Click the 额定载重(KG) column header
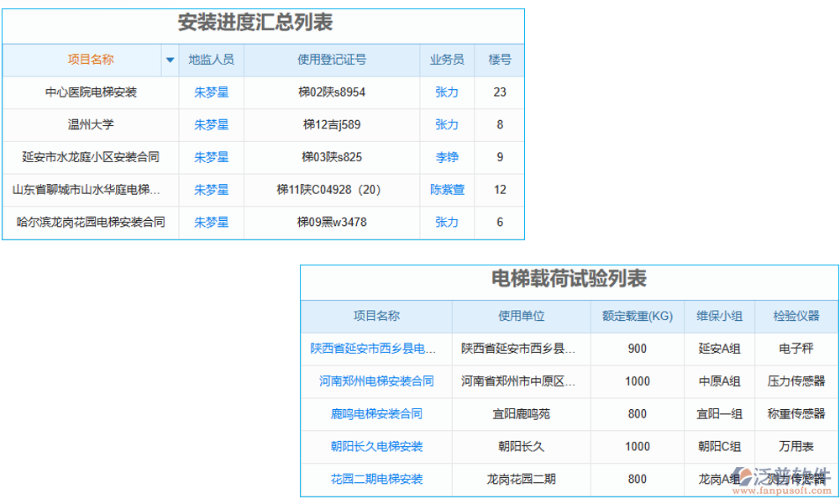Screen dimensions: 840x504 click(637, 317)
